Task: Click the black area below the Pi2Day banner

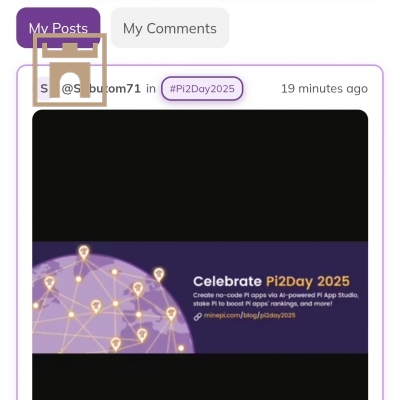Action: point(200,377)
